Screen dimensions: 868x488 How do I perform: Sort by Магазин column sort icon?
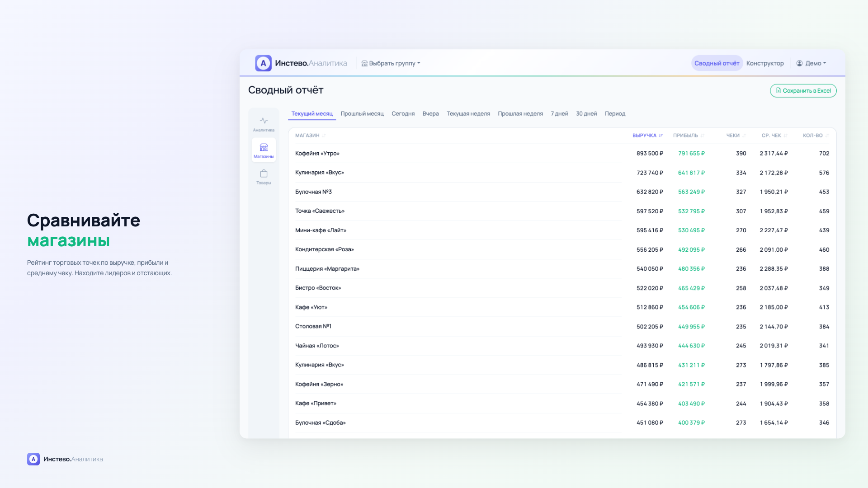(x=324, y=136)
